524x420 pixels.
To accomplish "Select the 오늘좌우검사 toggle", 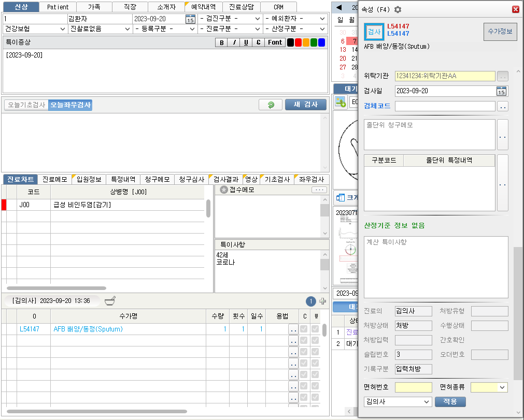I will click(70, 105).
